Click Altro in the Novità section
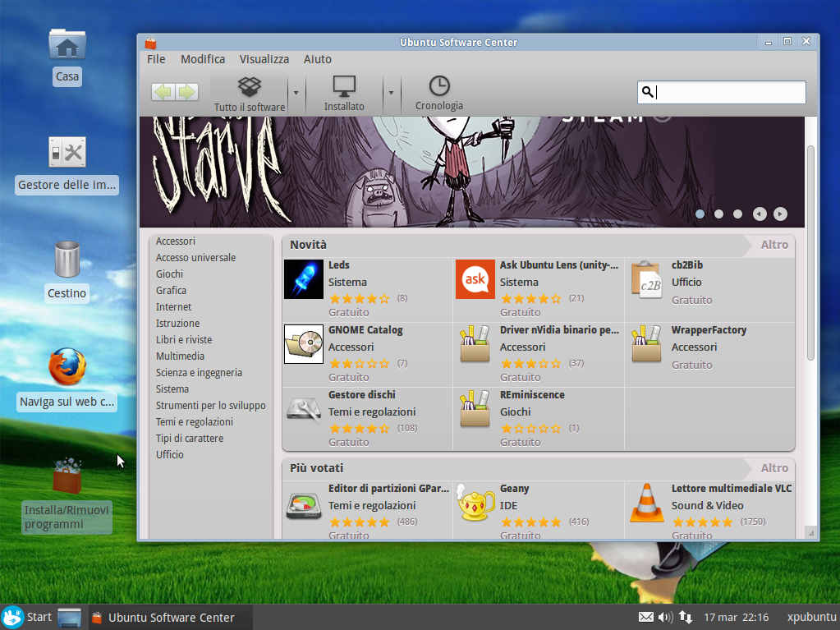This screenshot has width=840, height=630. 774,245
